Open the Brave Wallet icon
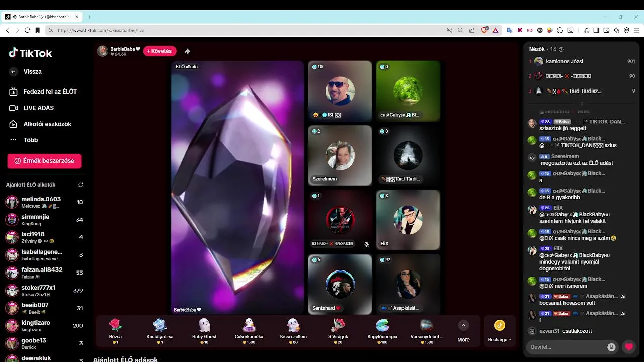Image resolution: width=644 pixels, height=362 pixels. click(x=606, y=30)
